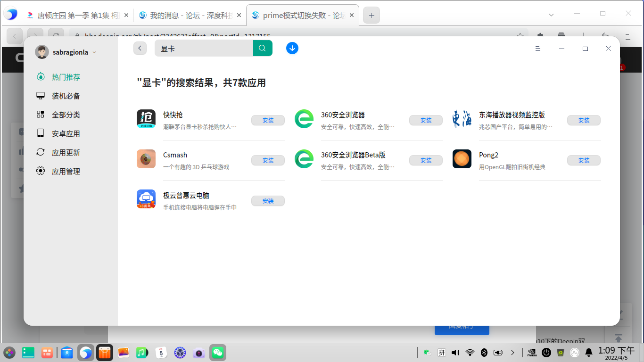
Task: Switch to browser tab prime模式切换失败
Action: tap(303, 15)
